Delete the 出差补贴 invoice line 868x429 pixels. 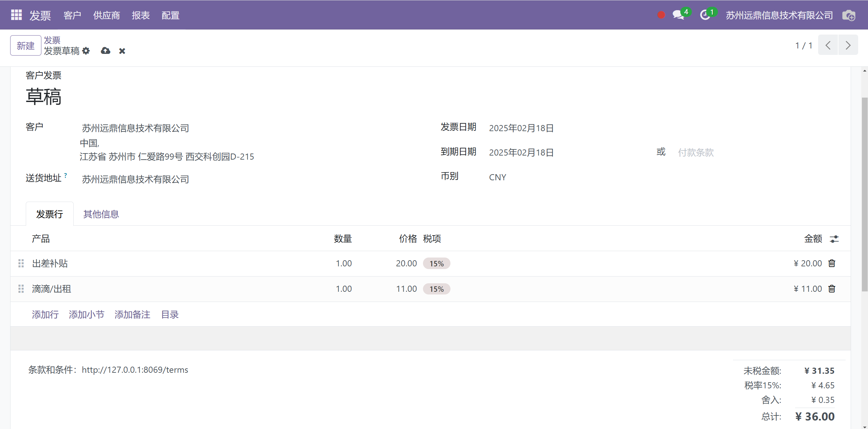tap(832, 263)
